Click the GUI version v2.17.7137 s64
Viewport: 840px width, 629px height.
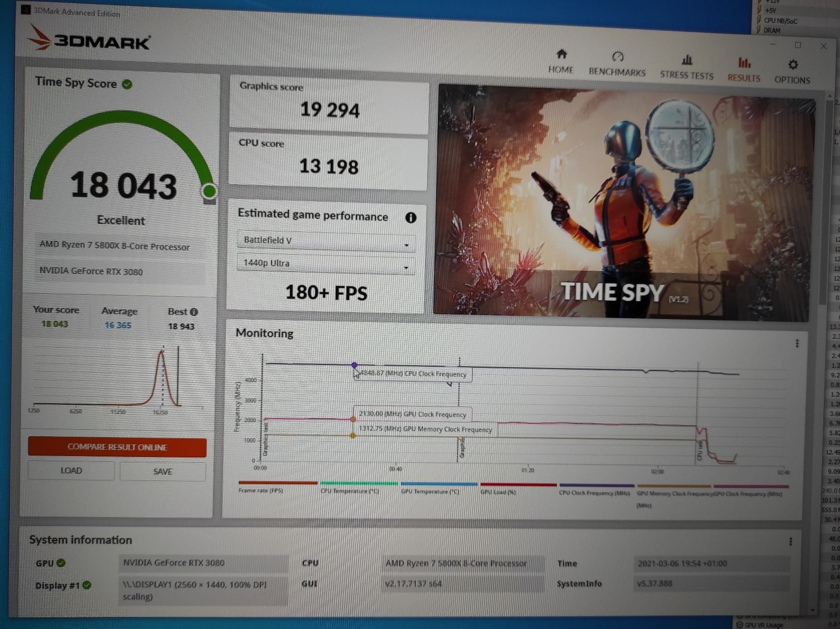pyautogui.click(x=463, y=584)
